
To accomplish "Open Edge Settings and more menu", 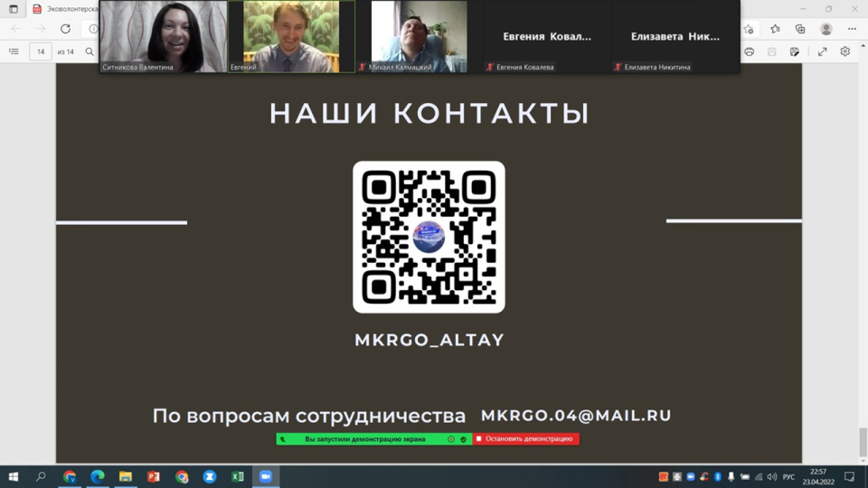I will pyautogui.click(x=852, y=29).
